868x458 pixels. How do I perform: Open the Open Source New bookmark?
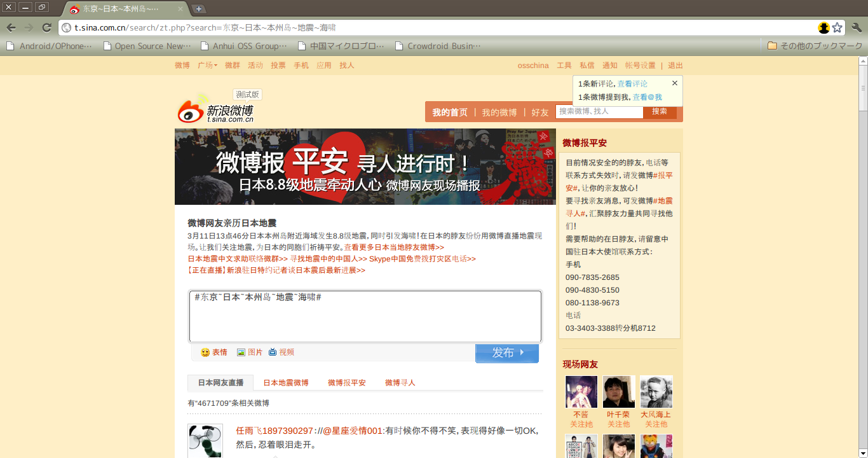click(x=147, y=46)
